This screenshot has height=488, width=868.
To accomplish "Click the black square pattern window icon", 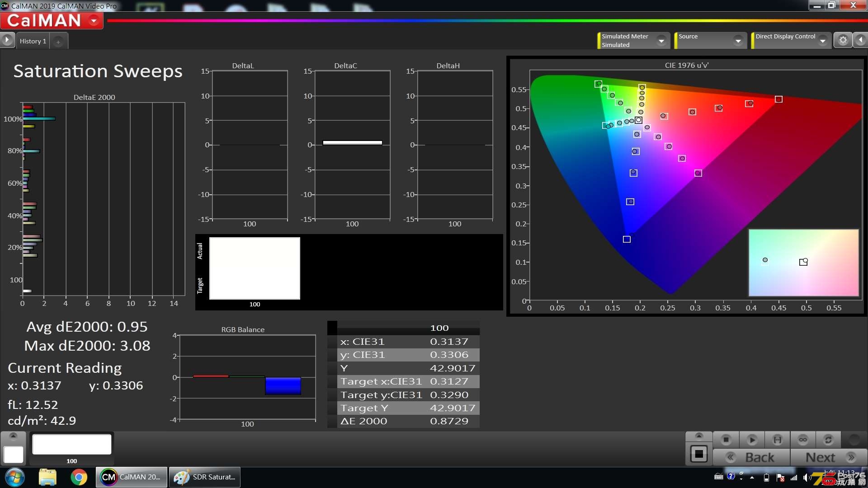I will pos(699,454).
